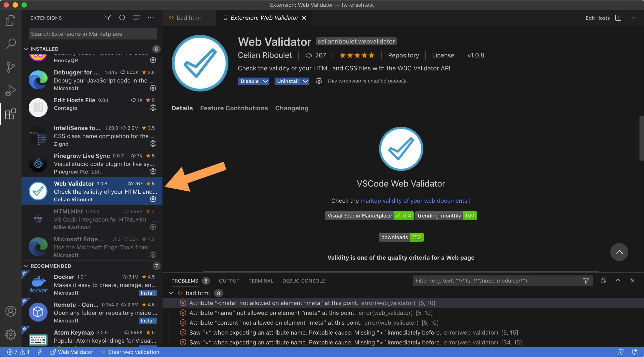
Task: Open manage gear for Debugger for extension
Action: coord(153,88)
